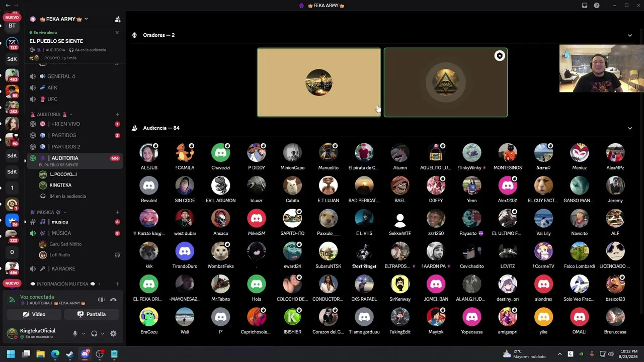Toggle screen sharing with the Pantalla button

(x=92, y=314)
